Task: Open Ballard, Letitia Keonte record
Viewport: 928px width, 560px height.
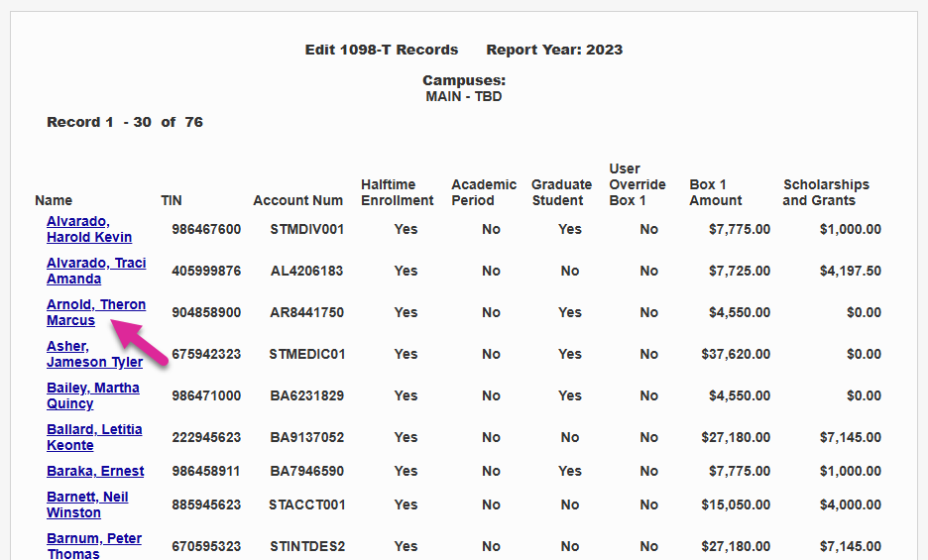Action: pyautogui.click(x=93, y=437)
